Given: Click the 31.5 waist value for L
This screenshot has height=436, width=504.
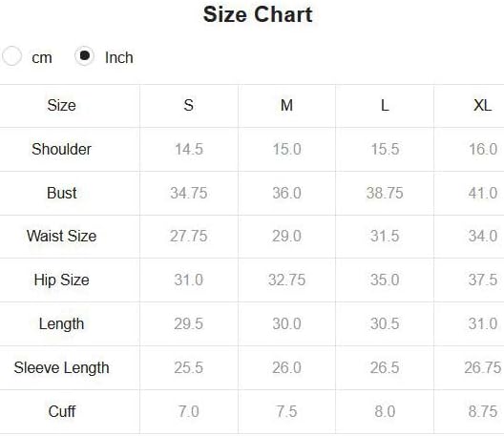Looking at the screenshot, I should point(385,237).
